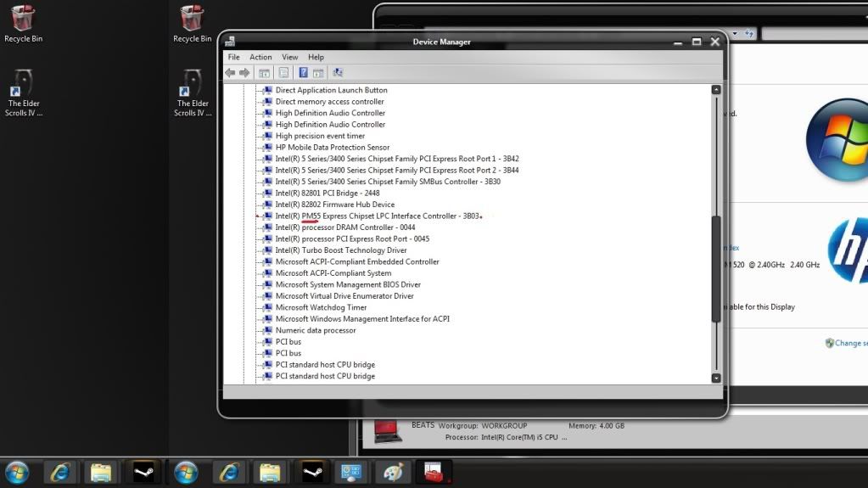Select Microsoft Virtual Drive Enumerator Driver

[344, 296]
